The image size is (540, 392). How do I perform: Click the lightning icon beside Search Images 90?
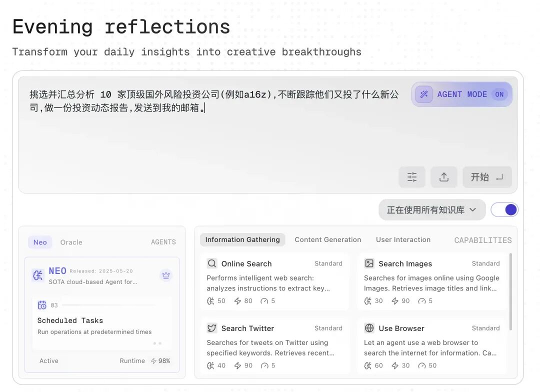click(x=395, y=301)
